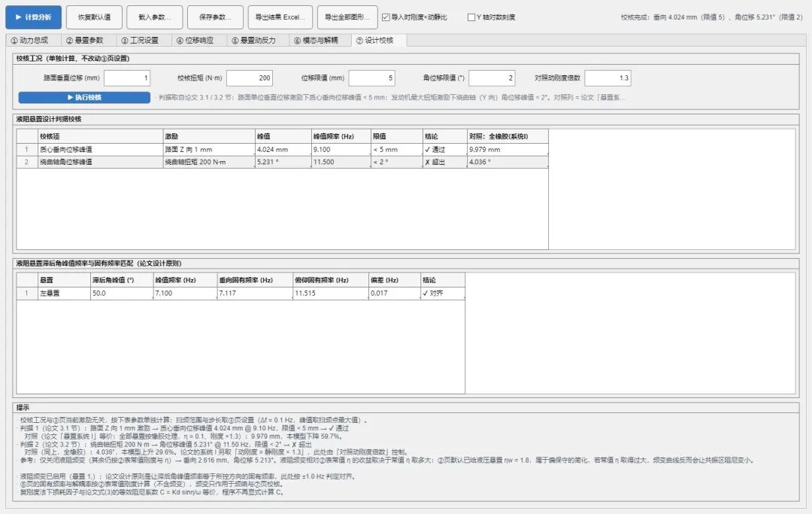Click the 校核完成 status text at top right
This screenshot has height=514, width=812.
(712, 17)
